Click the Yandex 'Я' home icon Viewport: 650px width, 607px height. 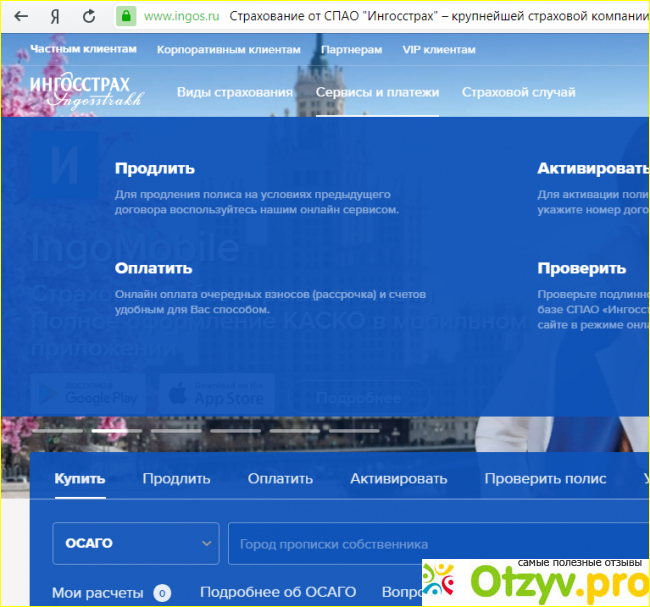55,16
